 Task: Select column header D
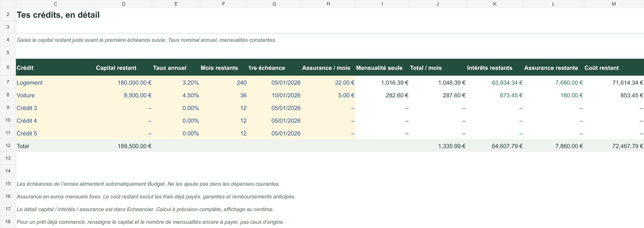click(124, 4)
